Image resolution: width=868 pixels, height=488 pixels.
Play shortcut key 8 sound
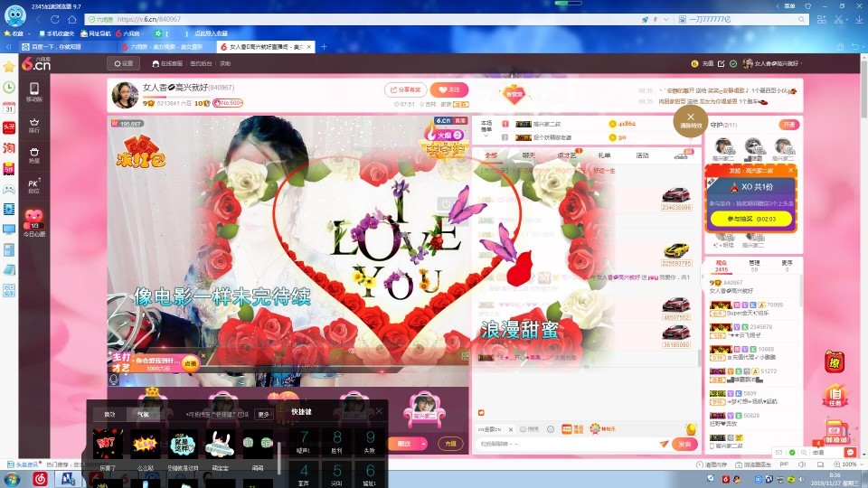click(x=336, y=442)
